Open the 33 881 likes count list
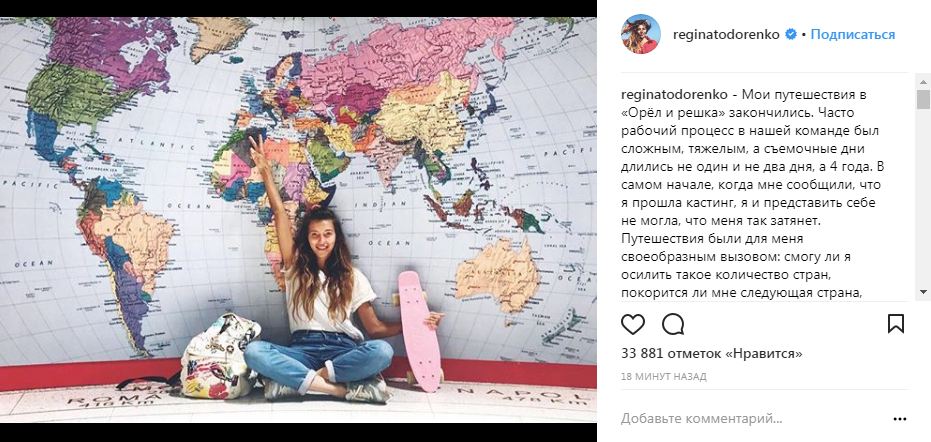 point(711,353)
